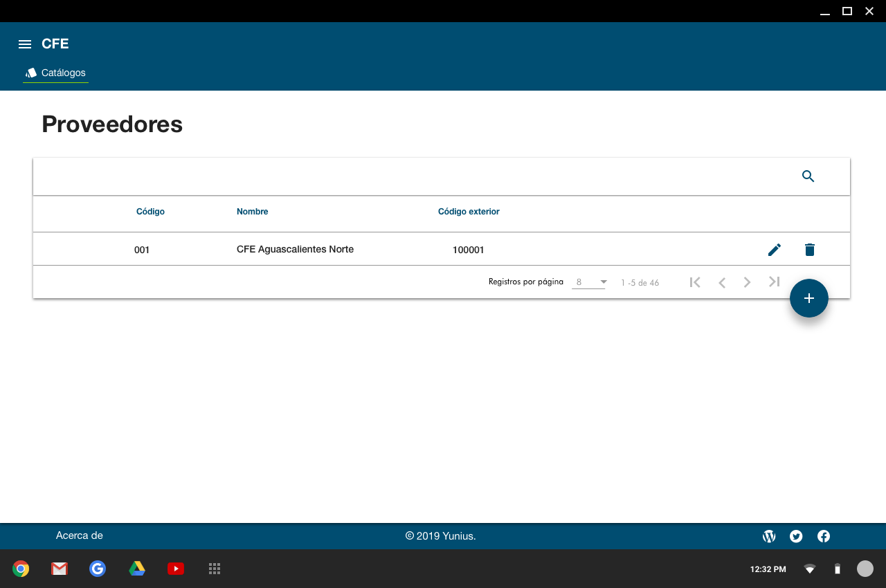Sort by Código exterior column header
The height and width of the screenshot is (588, 886).
[x=469, y=212]
